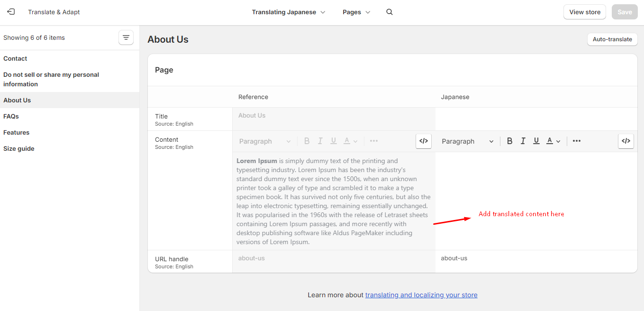Screen dimensions: 644x311
Task: Show HTML view for Reference content
Action: click(424, 141)
